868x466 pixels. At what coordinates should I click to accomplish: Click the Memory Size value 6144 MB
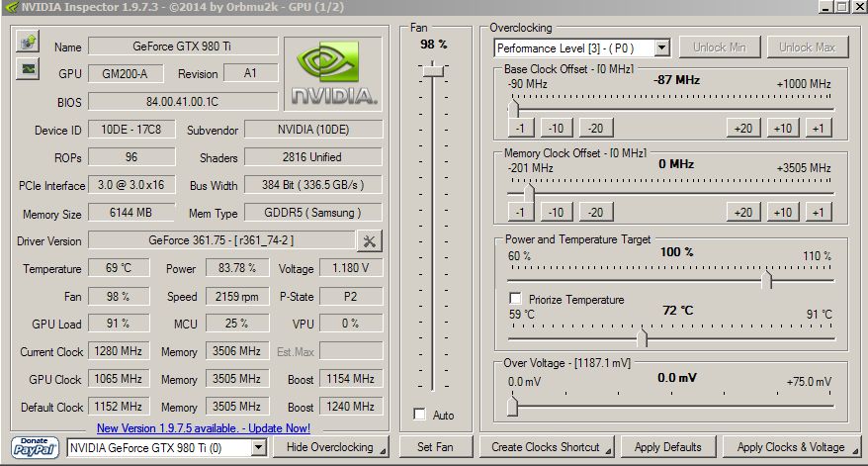point(131,212)
